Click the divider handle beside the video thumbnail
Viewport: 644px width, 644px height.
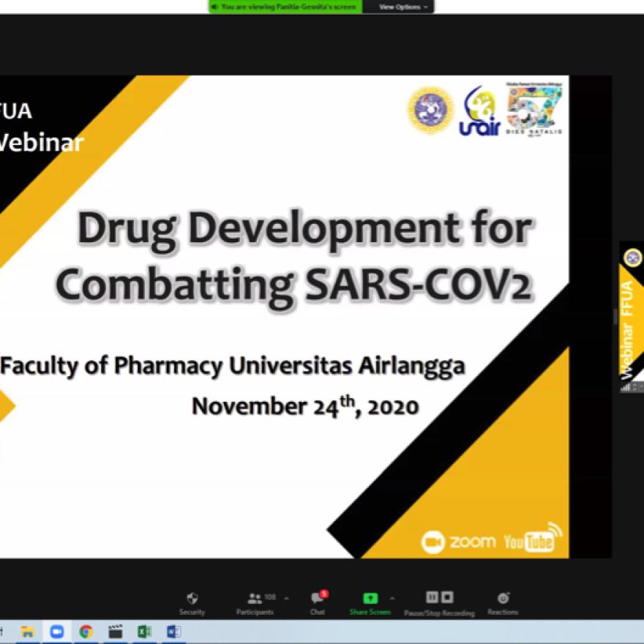point(615,317)
